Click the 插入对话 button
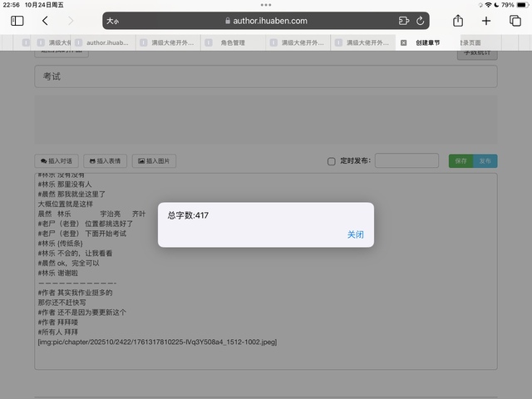532x399 pixels. point(57,161)
